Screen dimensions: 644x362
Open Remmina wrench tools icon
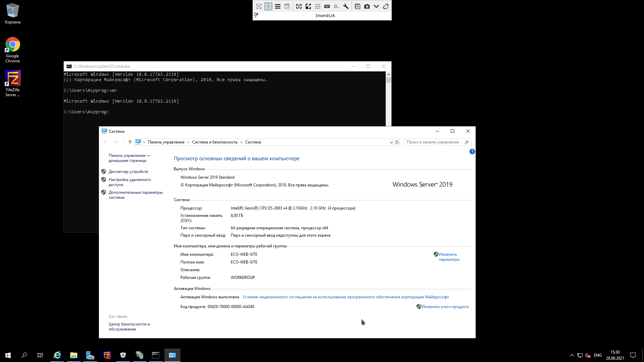coord(345,6)
